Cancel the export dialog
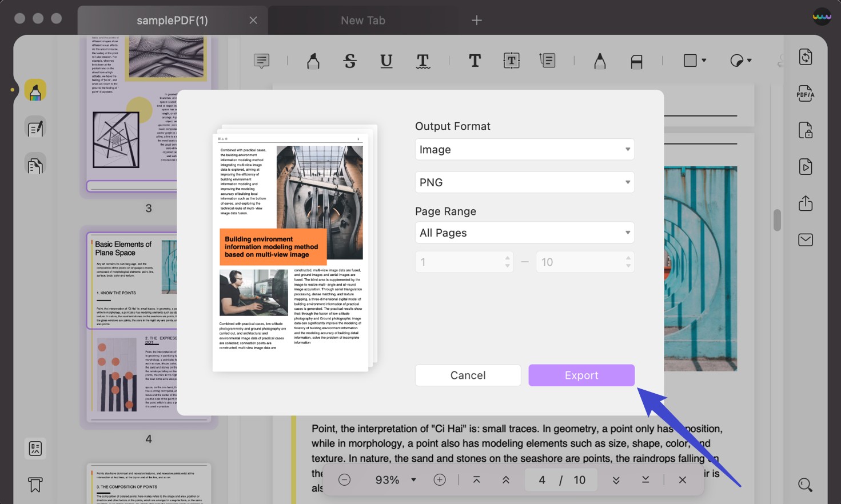Viewport: 841px width, 504px height. point(468,375)
